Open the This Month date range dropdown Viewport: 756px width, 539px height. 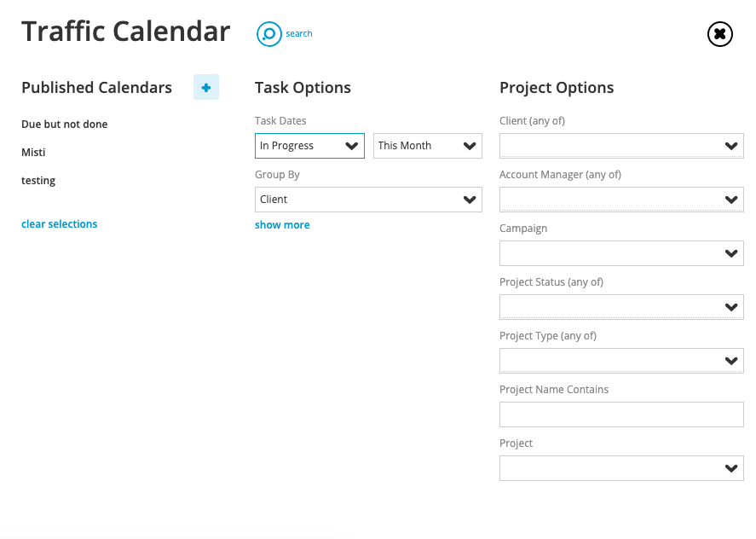[428, 146]
